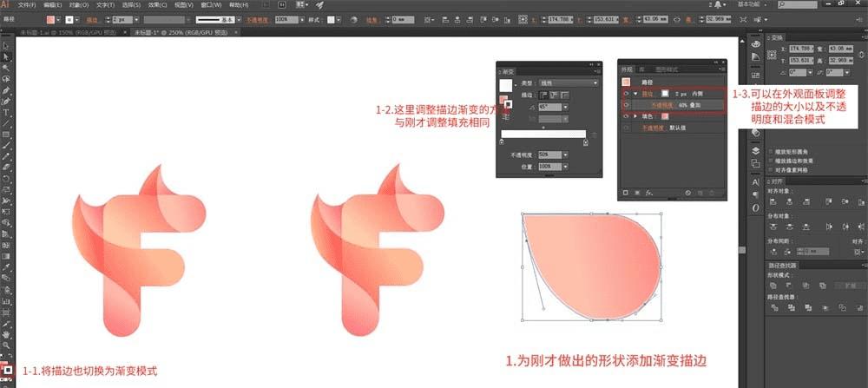Enable scale rectangle corners checkbox
Viewport: 868px width, 388px height.
771,151
